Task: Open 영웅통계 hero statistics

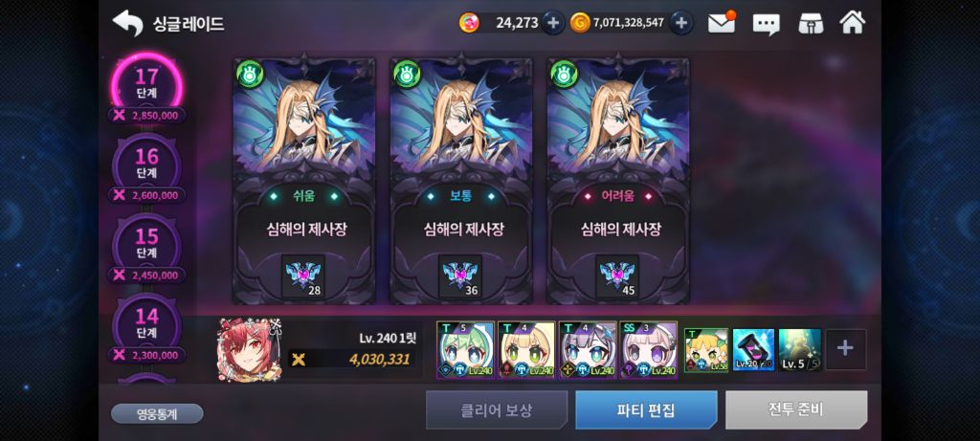Action: tap(157, 413)
